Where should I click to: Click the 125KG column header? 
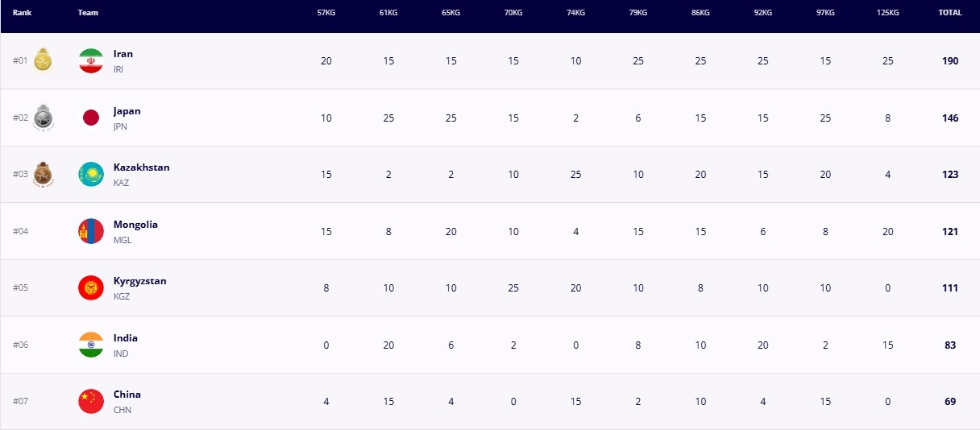(887, 13)
